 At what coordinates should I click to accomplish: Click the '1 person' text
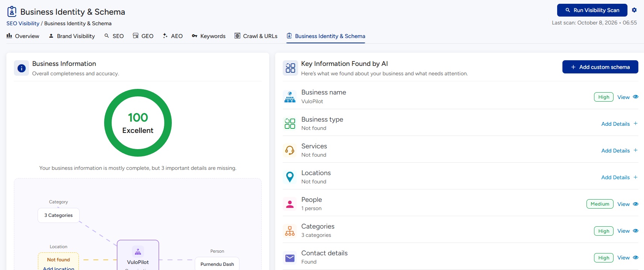click(x=311, y=208)
